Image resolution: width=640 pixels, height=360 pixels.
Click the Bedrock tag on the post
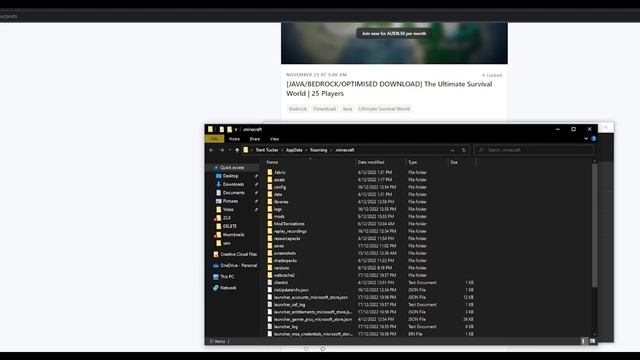[298, 109]
